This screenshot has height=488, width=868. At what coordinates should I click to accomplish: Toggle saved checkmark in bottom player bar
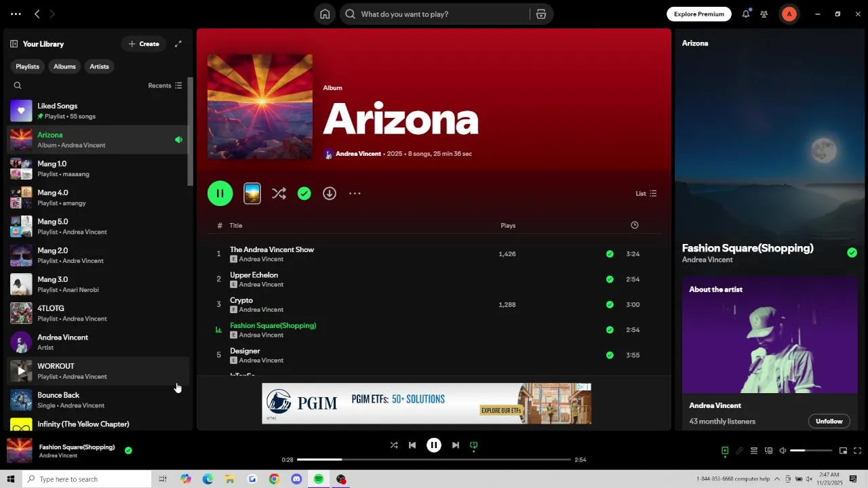[x=128, y=450]
